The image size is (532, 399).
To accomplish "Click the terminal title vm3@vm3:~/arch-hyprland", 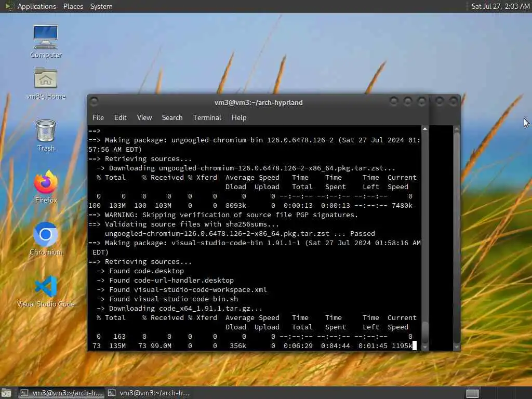I will [x=258, y=102].
